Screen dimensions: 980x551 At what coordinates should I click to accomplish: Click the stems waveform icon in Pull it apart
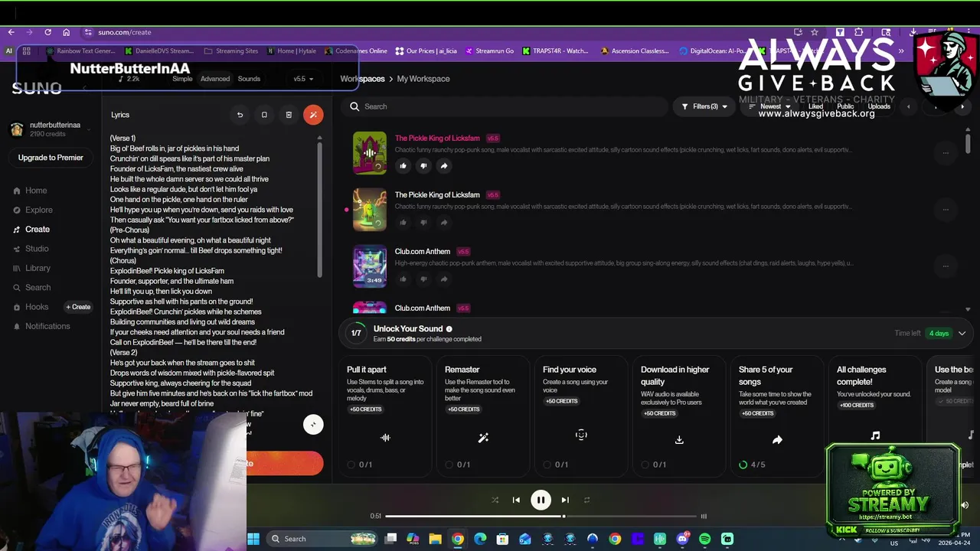(385, 438)
